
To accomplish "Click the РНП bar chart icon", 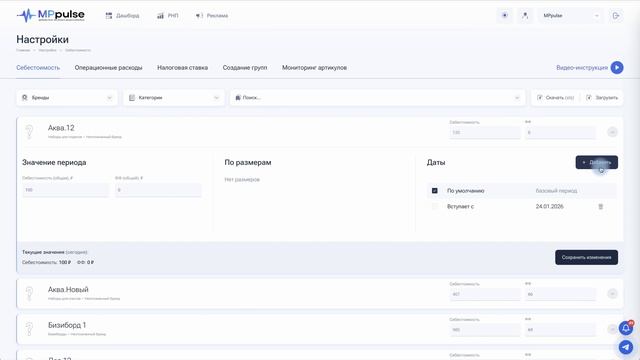I will [160, 16].
